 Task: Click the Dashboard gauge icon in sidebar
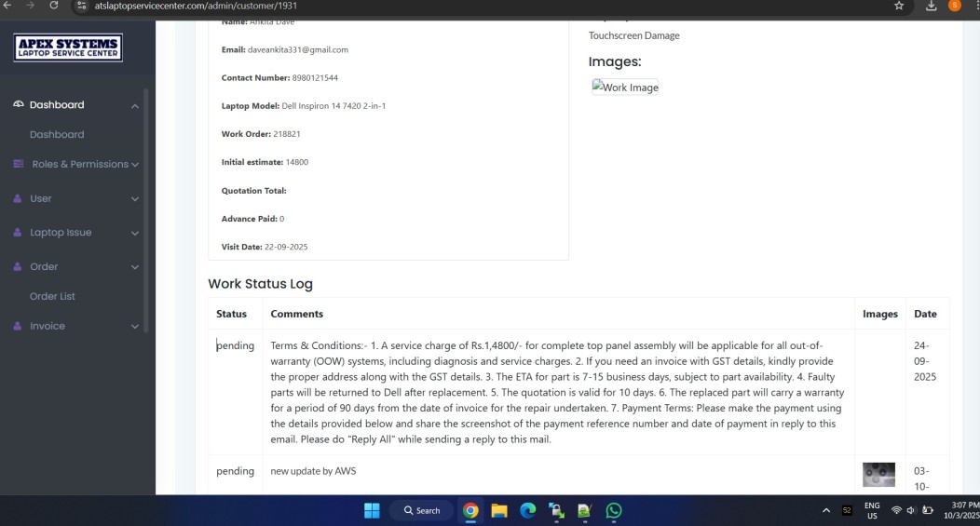tap(19, 105)
